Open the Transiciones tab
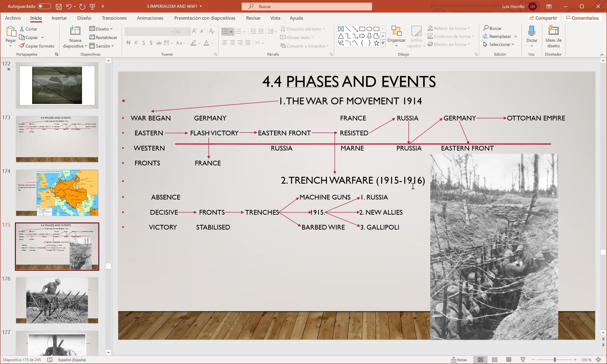This screenshot has width=607, height=364. (x=114, y=18)
